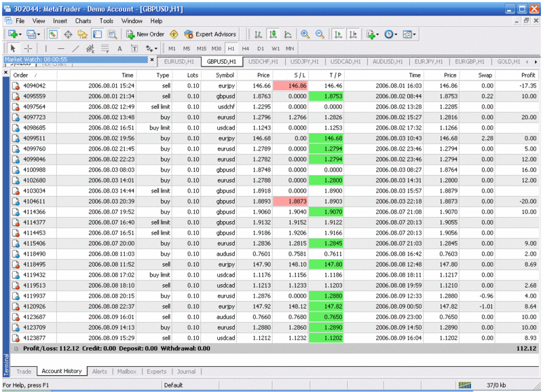Switch to the MN timeframe

290,48
